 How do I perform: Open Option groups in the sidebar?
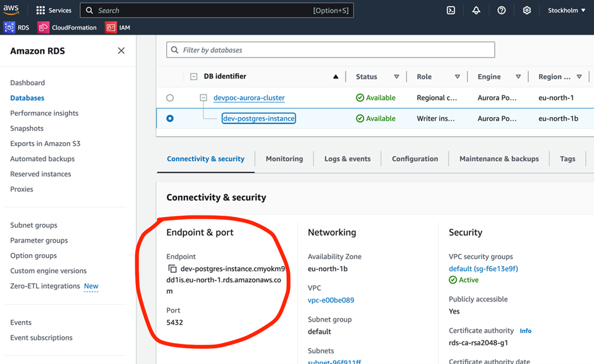click(x=33, y=255)
